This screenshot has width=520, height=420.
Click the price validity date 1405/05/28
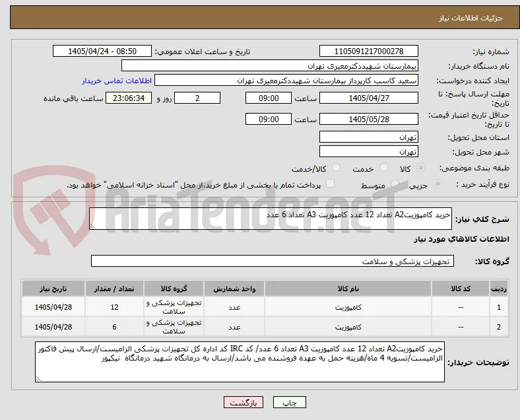click(369, 119)
